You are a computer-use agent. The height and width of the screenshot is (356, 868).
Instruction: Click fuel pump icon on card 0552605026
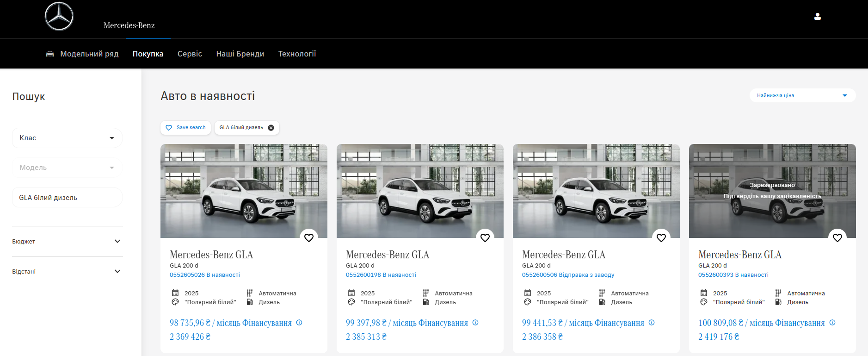250,302
